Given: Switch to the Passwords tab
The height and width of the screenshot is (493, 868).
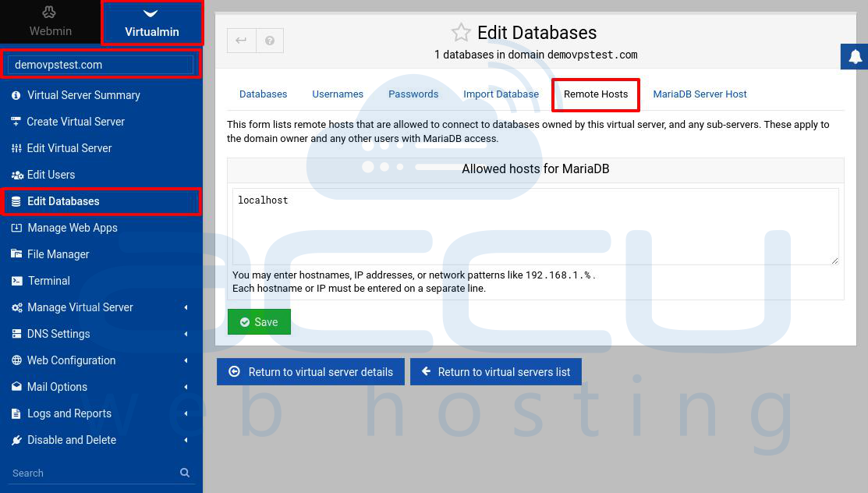Looking at the screenshot, I should tap(413, 94).
